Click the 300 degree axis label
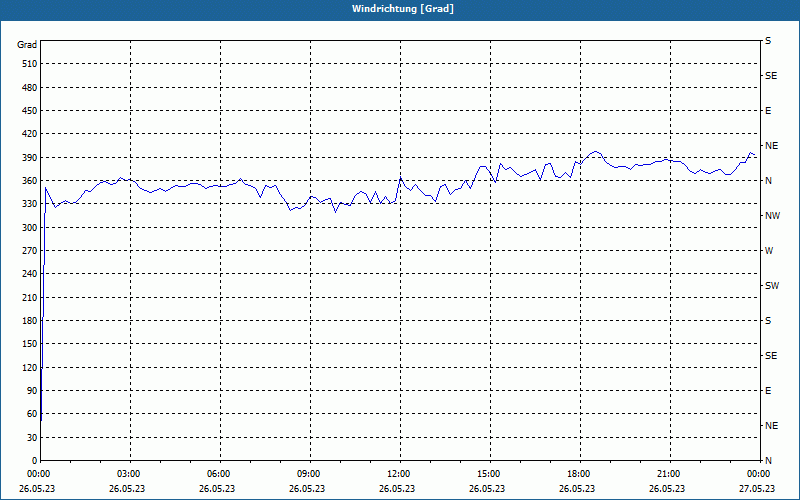Image resolution: width=800 pixels, height=500 pixels. 30,228
